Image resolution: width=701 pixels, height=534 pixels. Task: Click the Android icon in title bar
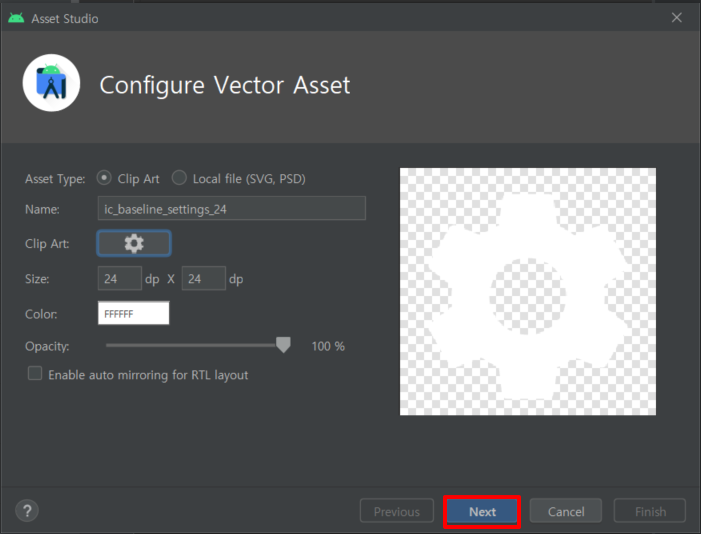(x=16, y=18)
